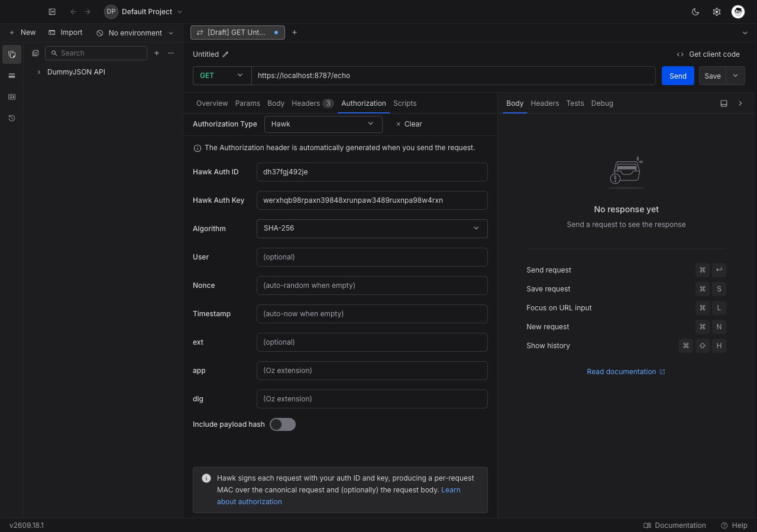757x532 pixels.
Task: Open collection more options ellipsis
Action: point(171,53)
